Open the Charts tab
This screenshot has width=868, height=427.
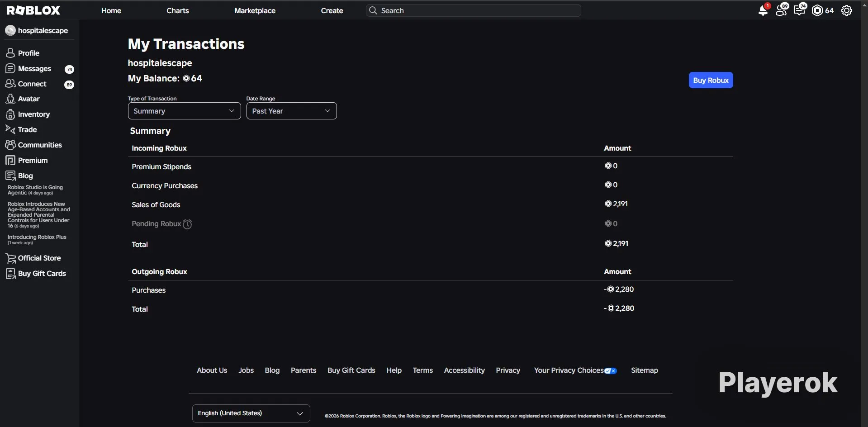point(177,10)
